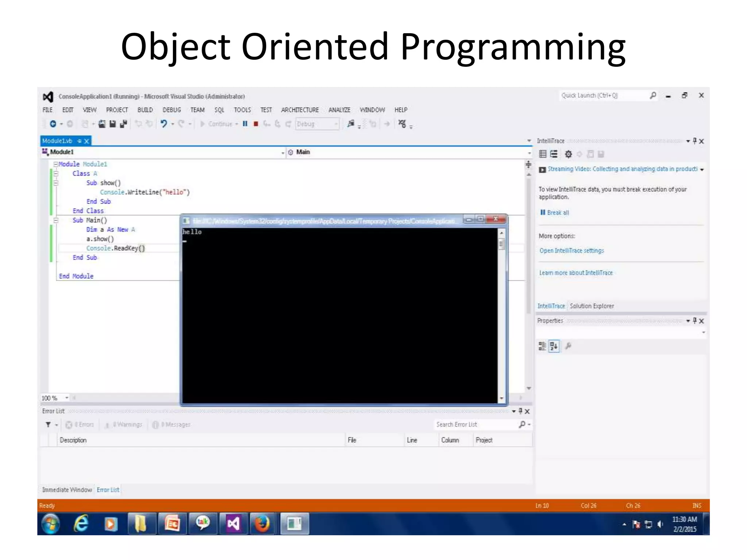Viewport: 747px width, 560px height.
Task: Open the Undo history dropdown arrow
Action: 173,124
